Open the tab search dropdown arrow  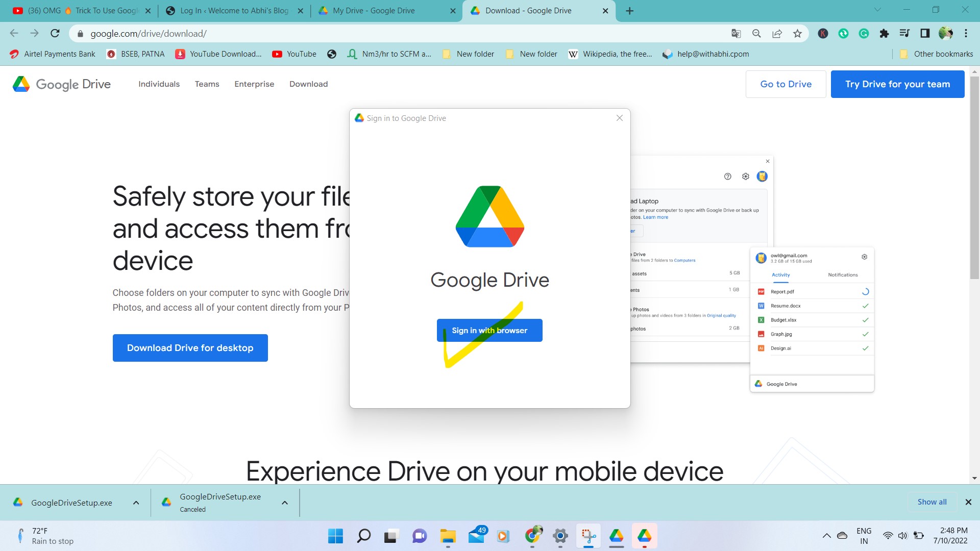877,10
